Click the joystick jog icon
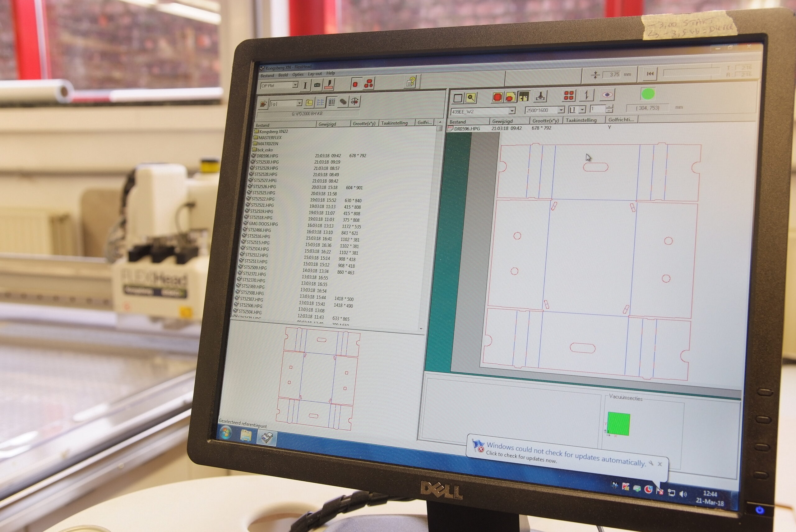This screenshot has width=796, height=532. click(540, 96)
